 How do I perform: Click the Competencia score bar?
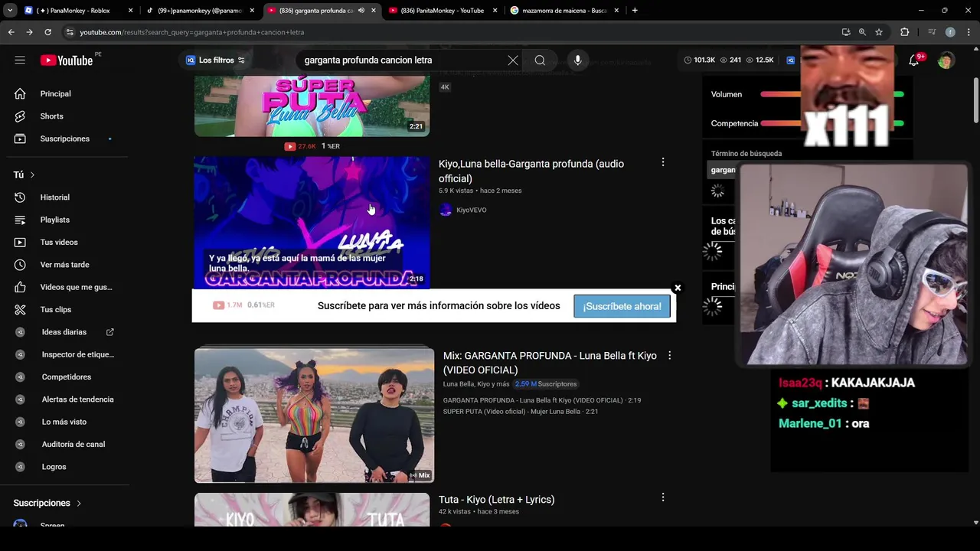(x=832, y=123)
